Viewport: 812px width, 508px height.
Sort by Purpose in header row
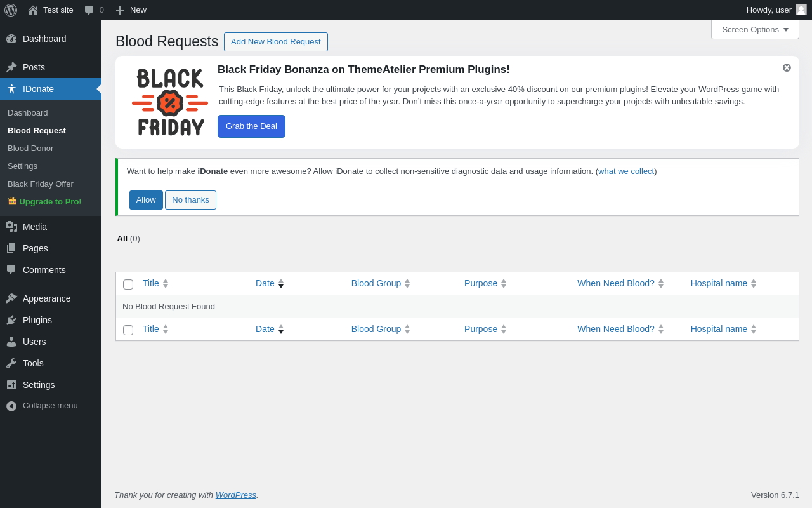tap(485, 283)
